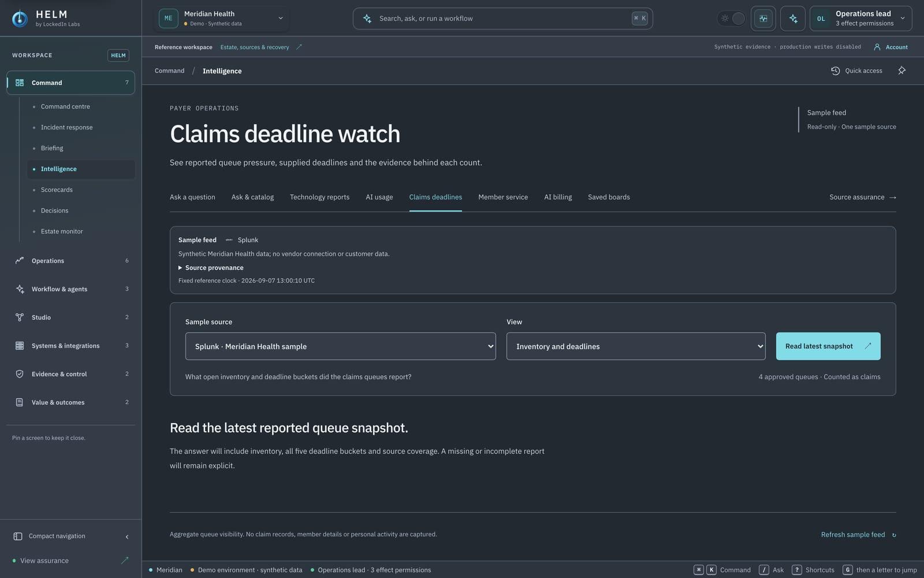
Task: Click the search, ask, or run workflow field
Action: pos(502,18)
